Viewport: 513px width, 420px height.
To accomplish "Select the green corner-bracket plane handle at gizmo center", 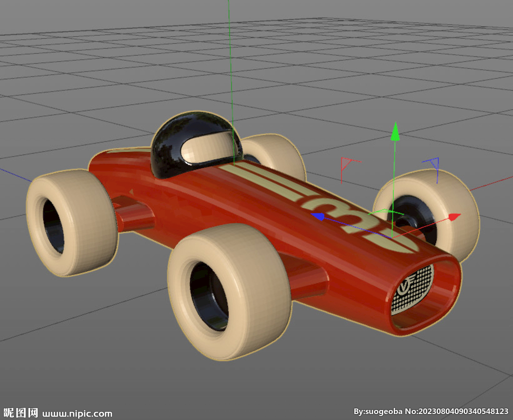I will click(386, 213).
